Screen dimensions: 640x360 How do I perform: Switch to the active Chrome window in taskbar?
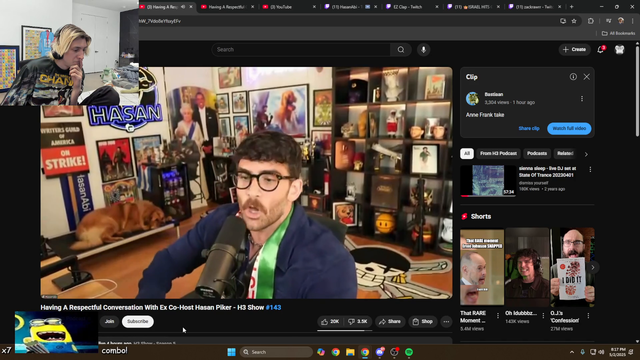[365, 352]
